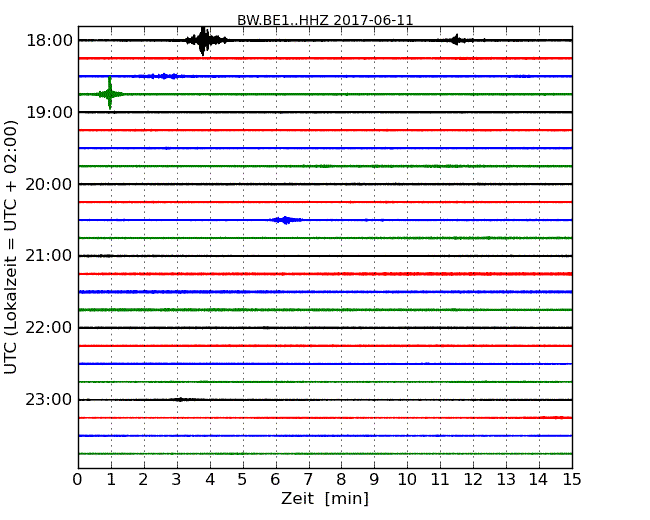
Task: Click the 20:00 time label
Action: tap(49, 184)
